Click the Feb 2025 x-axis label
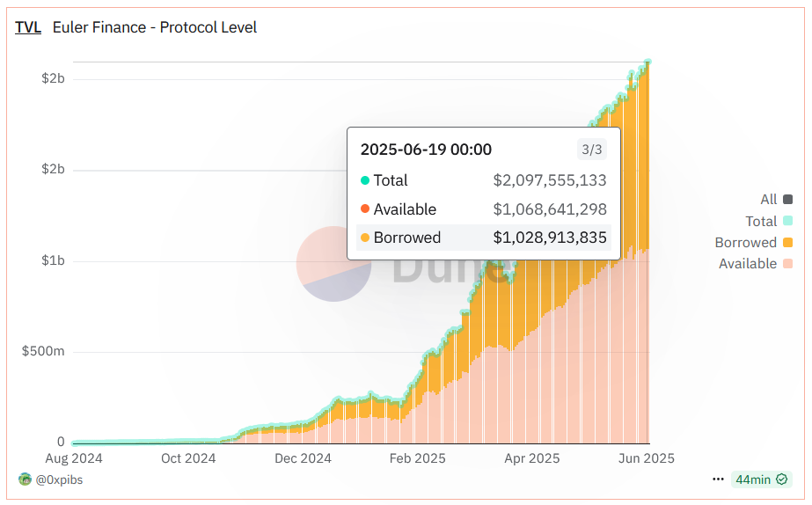Screen dimensions: 812x505 (x=417, y=458)
